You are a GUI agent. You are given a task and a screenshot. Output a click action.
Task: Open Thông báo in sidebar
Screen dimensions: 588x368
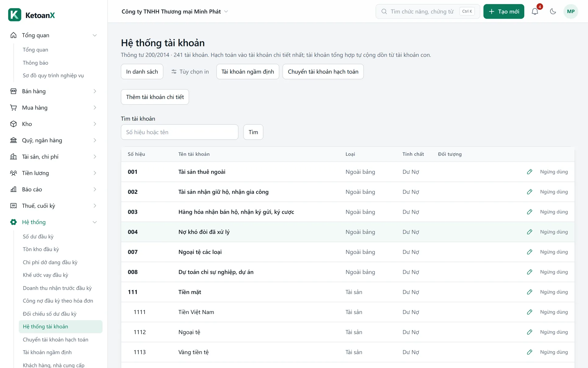pyautogui.click(x=36, y=63)
